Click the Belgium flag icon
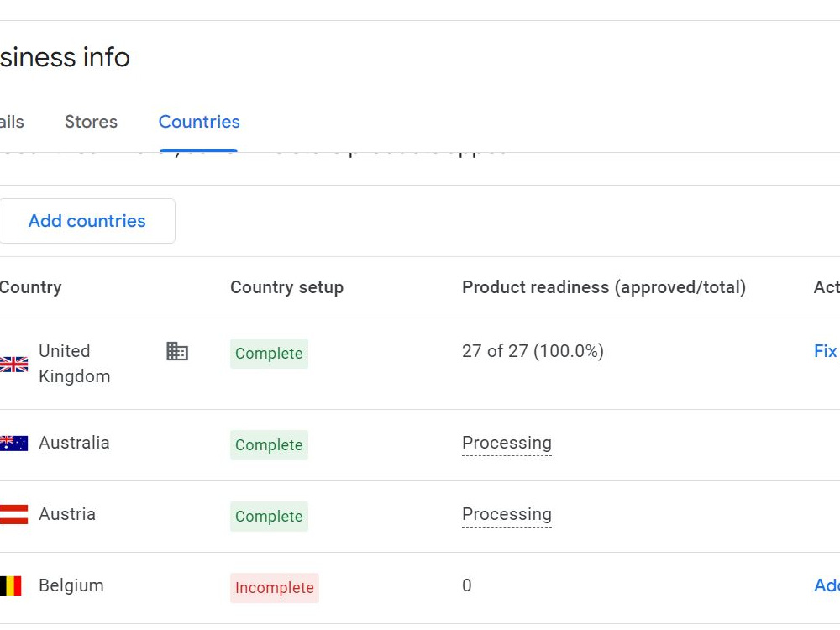The width and height of the screenshot is (840, 630). pos(10,585)
